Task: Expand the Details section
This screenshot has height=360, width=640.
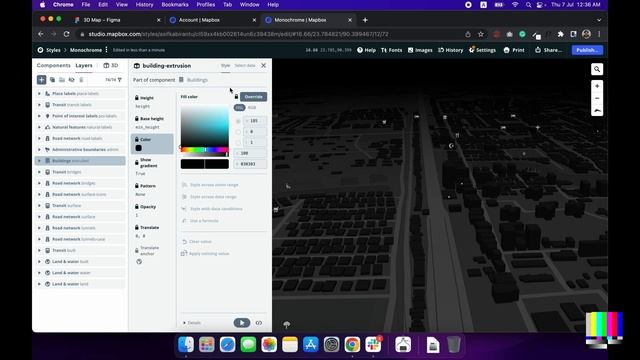Action: pos(191,323)
